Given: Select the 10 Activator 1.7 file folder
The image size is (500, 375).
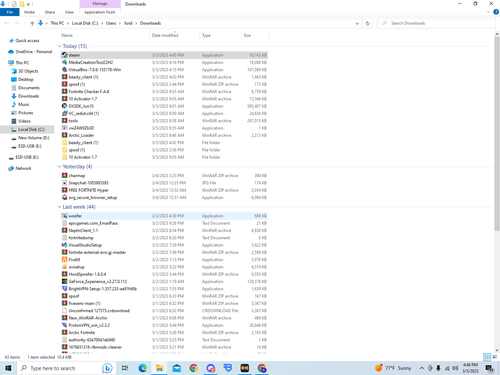Looking at the screenshot, I should pyautogui.click(x=164, y=157).
